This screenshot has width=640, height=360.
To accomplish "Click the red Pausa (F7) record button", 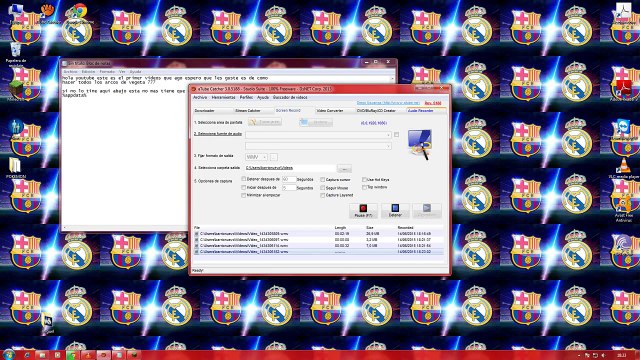I will pos(363,211).
